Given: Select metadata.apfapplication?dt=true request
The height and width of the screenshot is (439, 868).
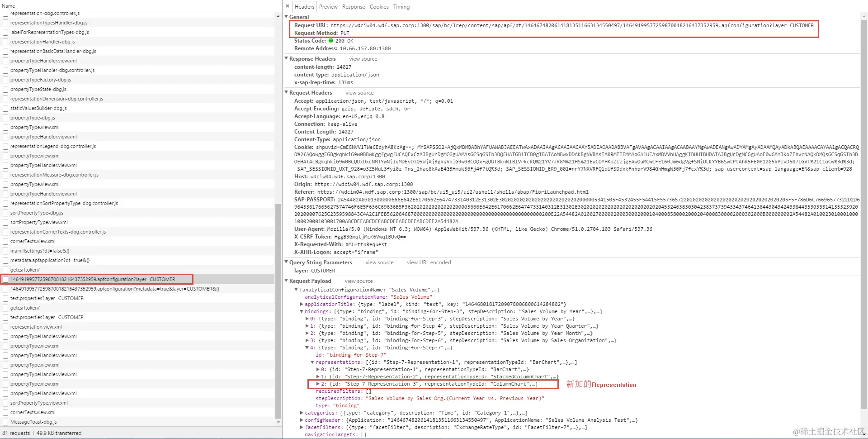Looking at the screenshot, I should (137, 260).
